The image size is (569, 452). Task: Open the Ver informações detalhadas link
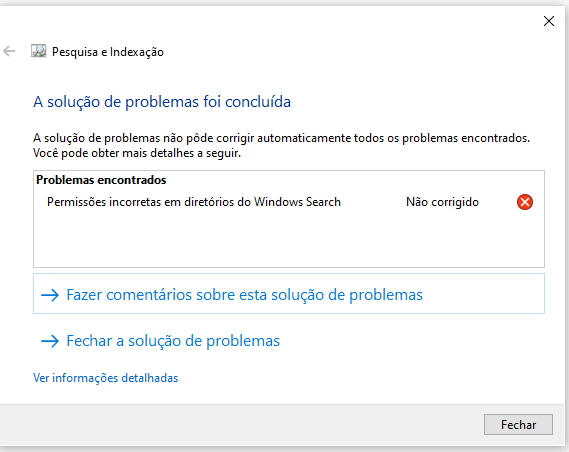point(106,378)
